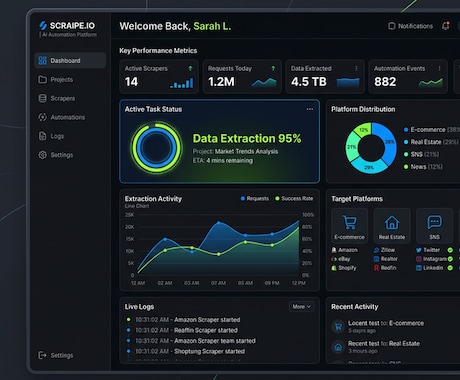The width and height of the screenshot is (460, 380).
Task: Open Logs in the sidebar
Action: pos(70,136)
